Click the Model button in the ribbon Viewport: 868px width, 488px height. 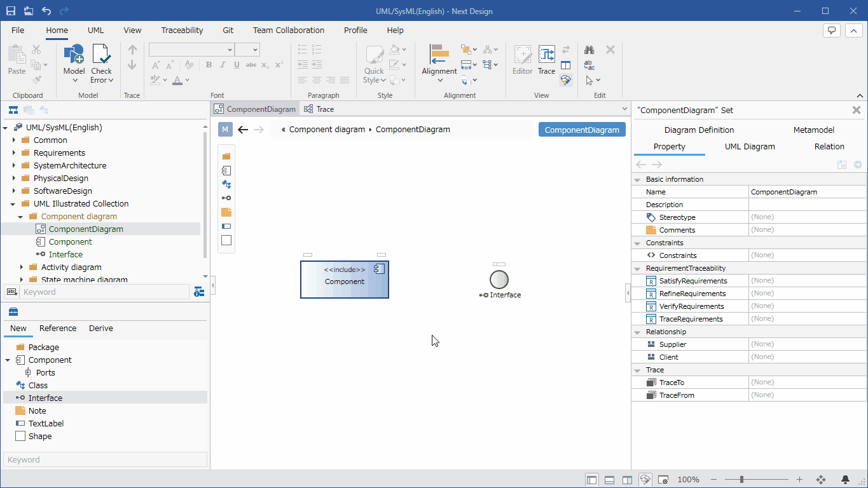pos(74,64)
